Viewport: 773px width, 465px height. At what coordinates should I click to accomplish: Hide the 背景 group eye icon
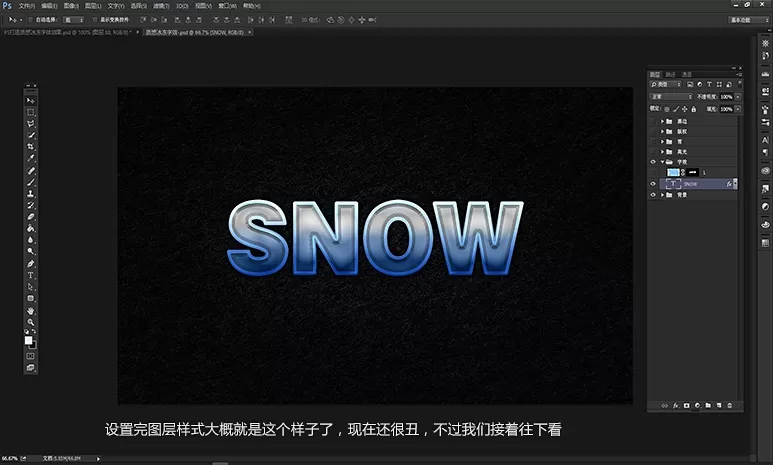[653, 195]
